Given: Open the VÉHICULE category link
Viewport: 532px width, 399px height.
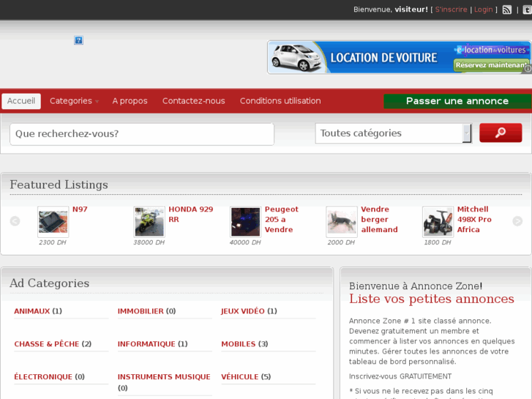Looking at the screenshot, I should 239,377.
